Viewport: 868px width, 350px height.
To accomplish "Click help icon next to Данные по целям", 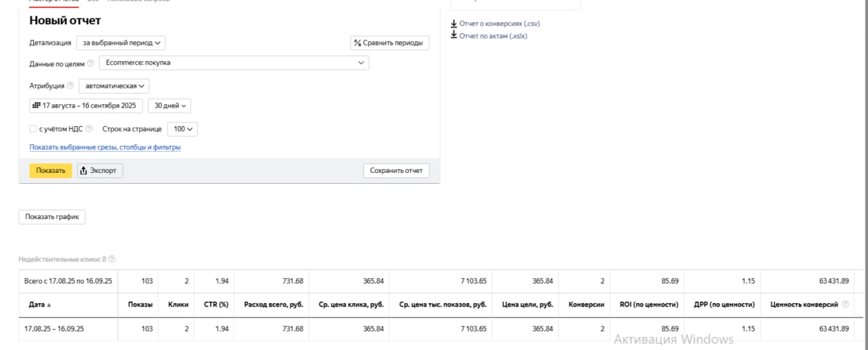I will [91, 64].
